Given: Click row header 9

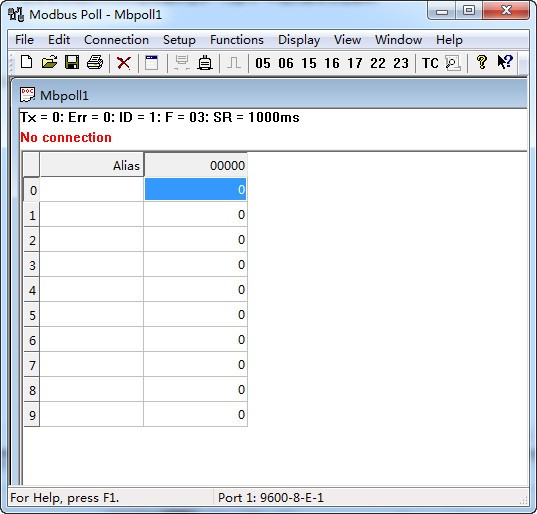Looking at the screenshot, I should 32,414.
